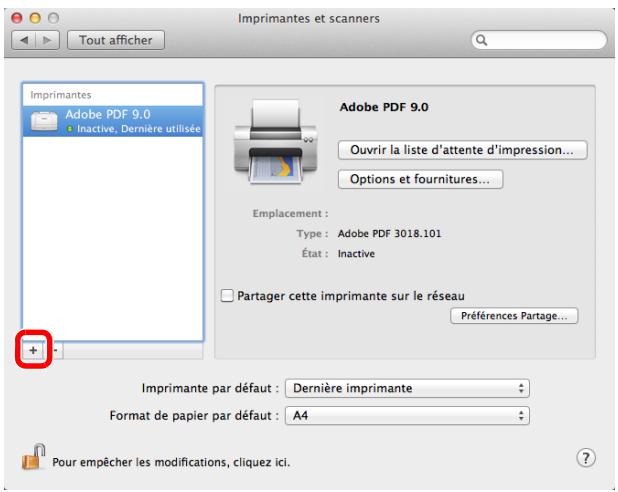The image size is (618, 492).
Task: Minimize window with the yellow button
Action: click(35, 18)
